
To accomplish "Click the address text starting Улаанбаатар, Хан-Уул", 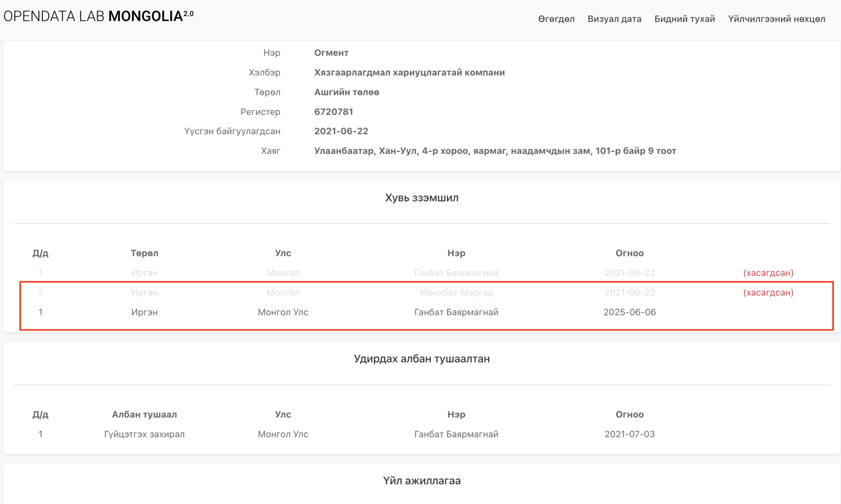I will [495, 151].
